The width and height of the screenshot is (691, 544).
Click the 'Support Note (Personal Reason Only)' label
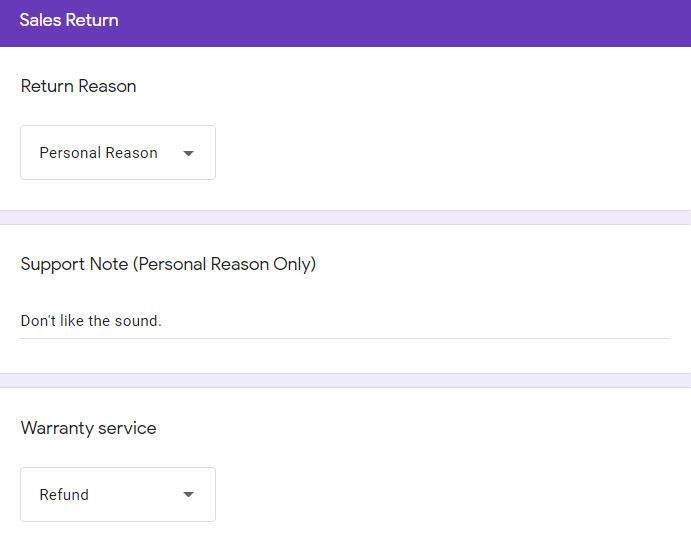point(168,264)
